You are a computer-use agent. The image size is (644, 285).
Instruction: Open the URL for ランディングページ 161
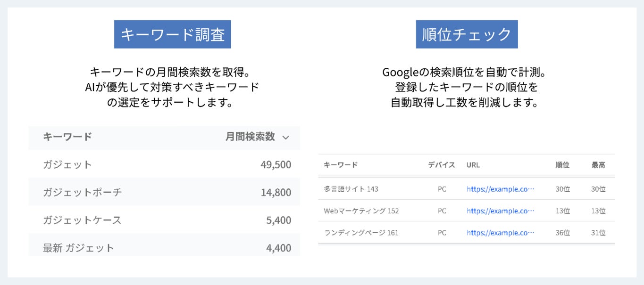coord(501,233)
